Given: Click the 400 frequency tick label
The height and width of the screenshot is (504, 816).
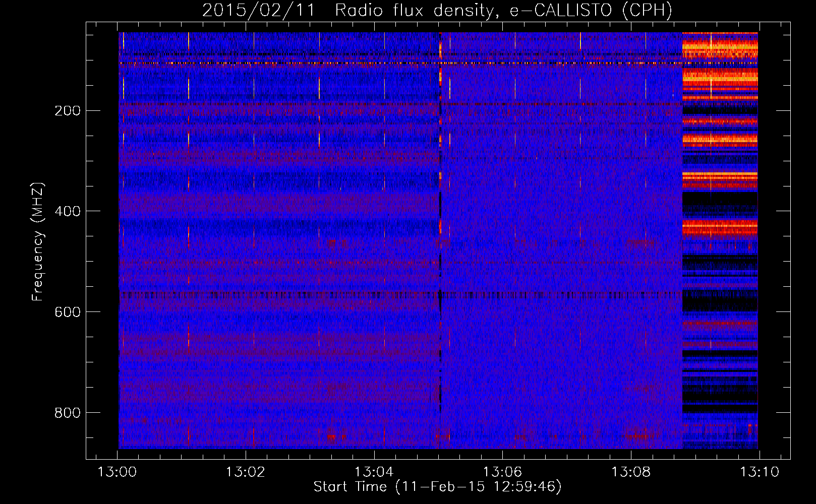Looking at the screenshot, I should [68, 212].
